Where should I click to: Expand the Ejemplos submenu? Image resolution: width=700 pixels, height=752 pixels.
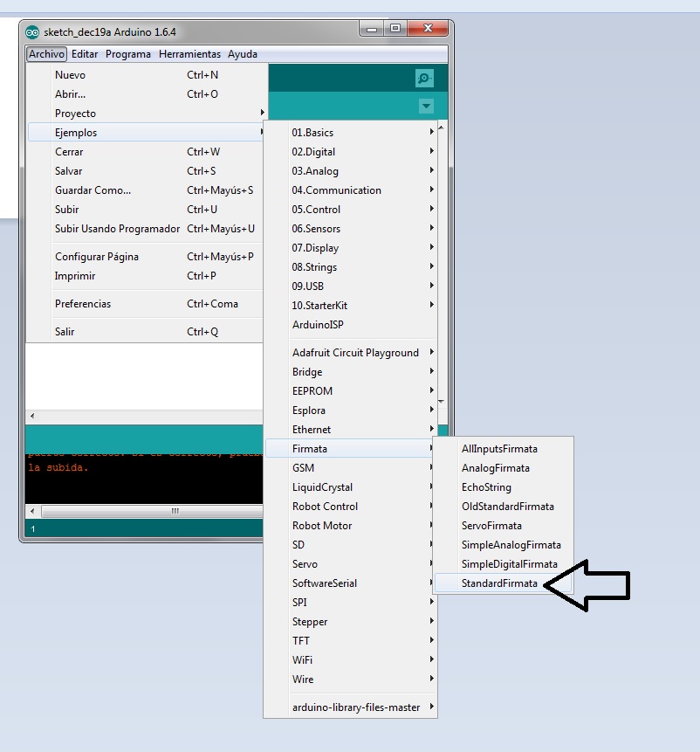146,133
